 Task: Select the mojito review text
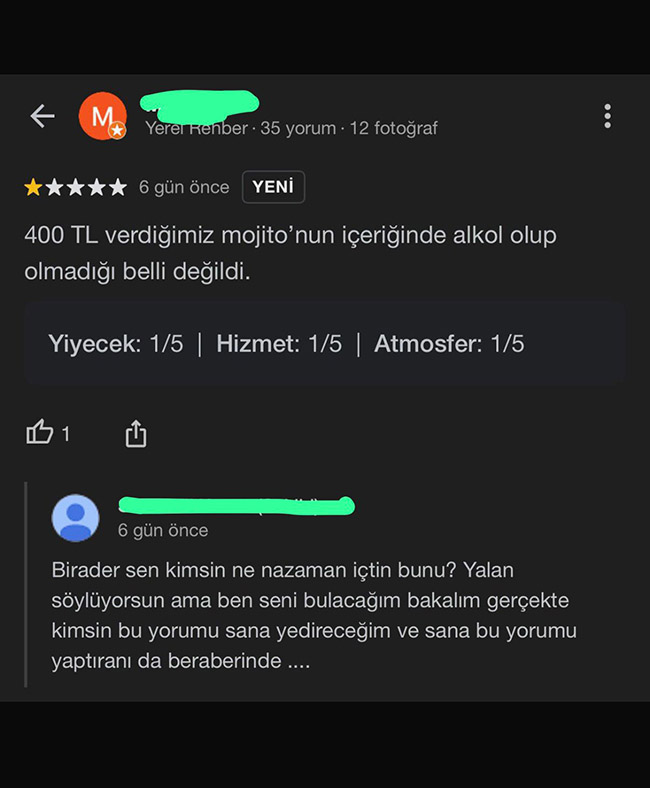pyautogui.click(x=291, y=253)
